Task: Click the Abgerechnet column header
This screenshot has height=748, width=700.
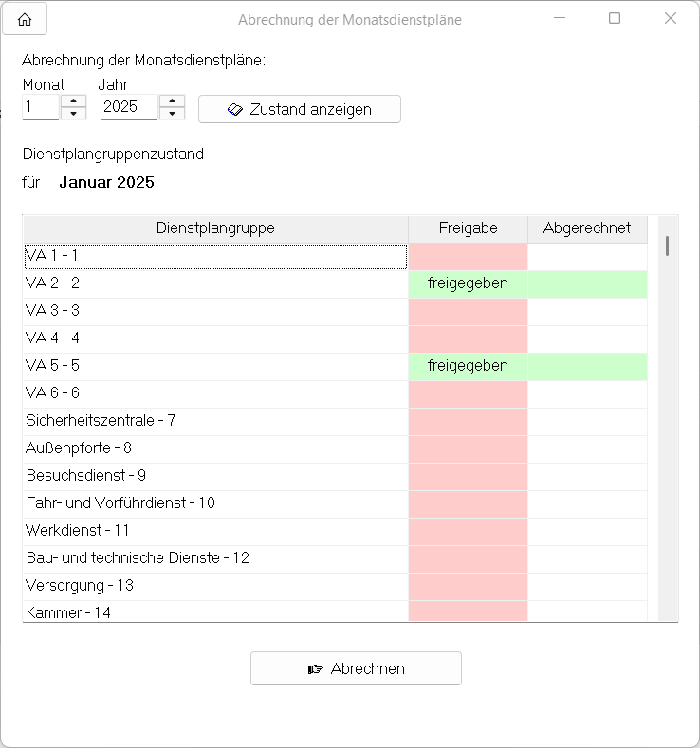Action: 586,228
